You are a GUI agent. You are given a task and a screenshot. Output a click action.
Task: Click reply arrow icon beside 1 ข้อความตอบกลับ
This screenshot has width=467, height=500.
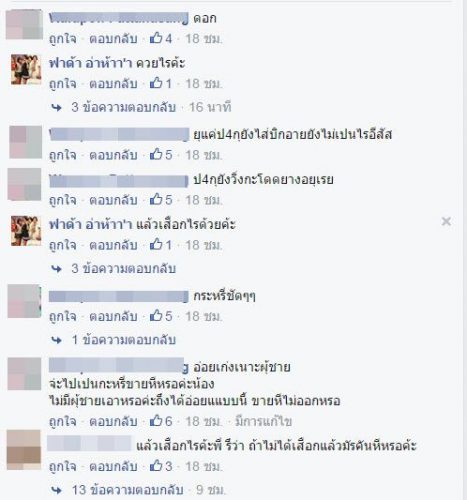57,340
